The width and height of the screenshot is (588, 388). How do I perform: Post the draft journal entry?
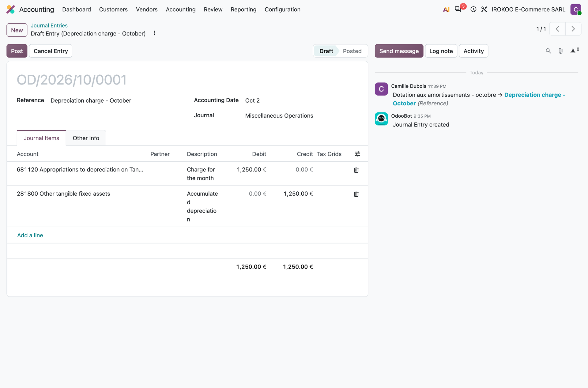coord(17,51)
